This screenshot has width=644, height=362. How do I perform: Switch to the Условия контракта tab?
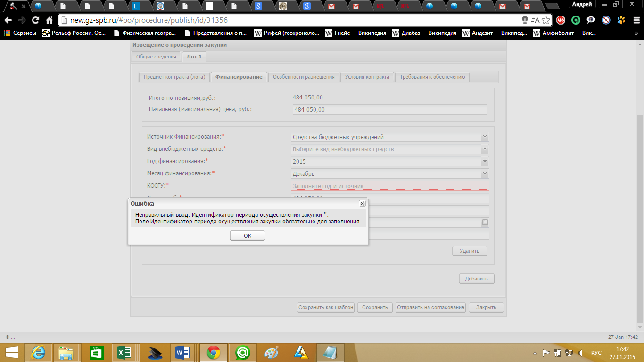(x=367, y=77)
